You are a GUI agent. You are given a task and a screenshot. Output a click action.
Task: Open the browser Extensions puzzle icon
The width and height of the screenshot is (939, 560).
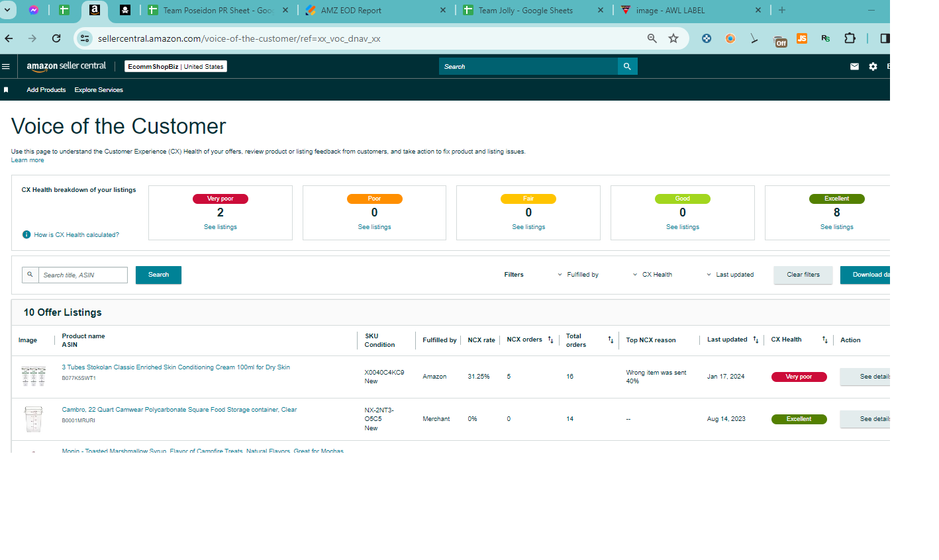tap(850, 38)
